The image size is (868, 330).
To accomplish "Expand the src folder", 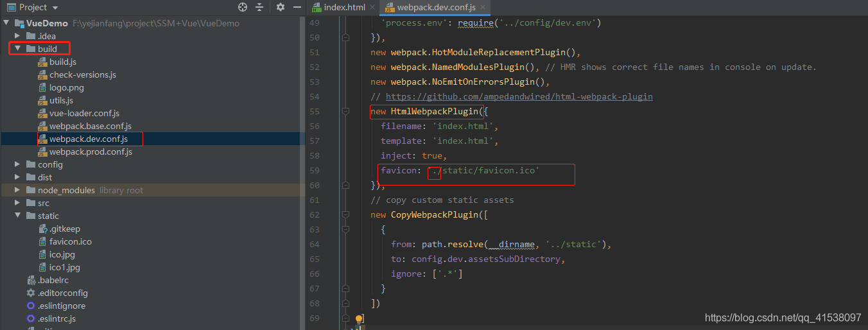I will point(19,203).
